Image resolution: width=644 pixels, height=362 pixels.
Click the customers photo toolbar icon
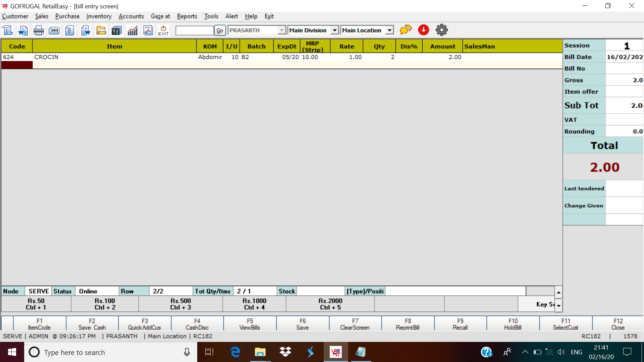pos(116,31)
